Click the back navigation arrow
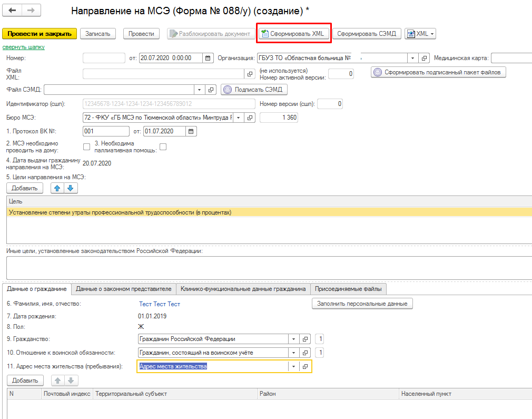 13,11
